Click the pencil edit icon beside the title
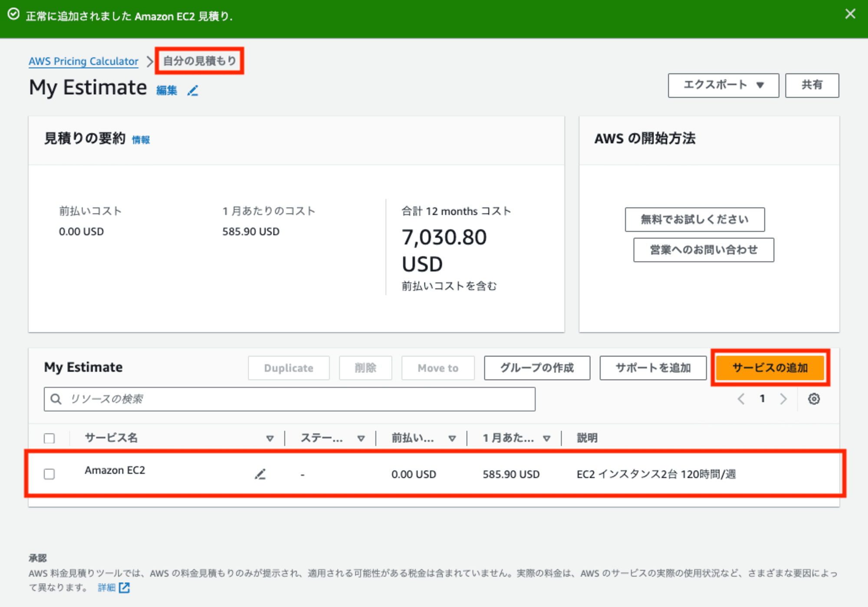Screen dimensions: 868x607 point(193,90)
